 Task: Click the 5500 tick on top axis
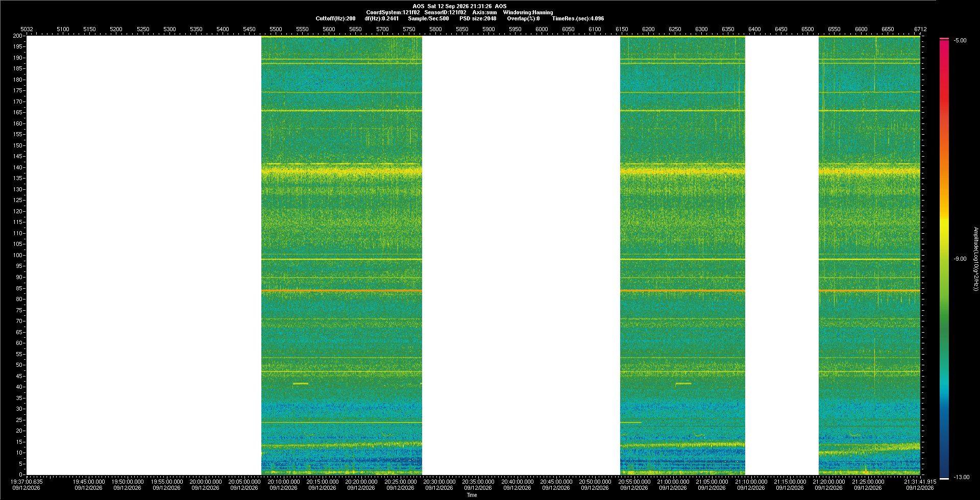pyautogui.click(x=276, y=29)
